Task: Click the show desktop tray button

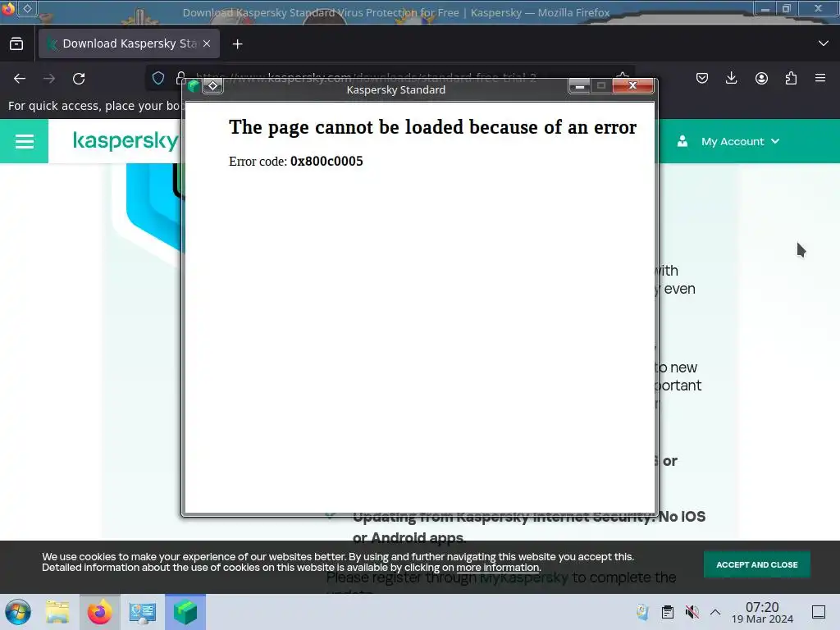Action: point(819,612)
